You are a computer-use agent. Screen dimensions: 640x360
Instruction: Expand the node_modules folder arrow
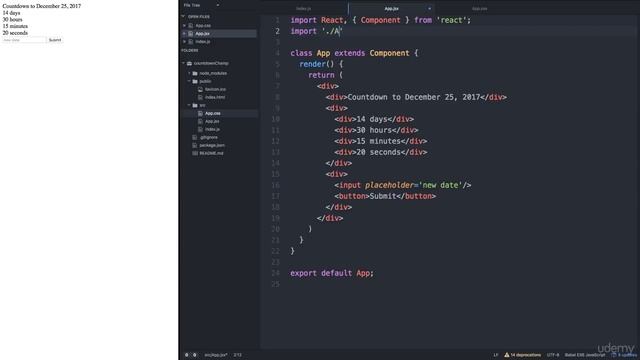pyautogui.click(x=189, y=73)
